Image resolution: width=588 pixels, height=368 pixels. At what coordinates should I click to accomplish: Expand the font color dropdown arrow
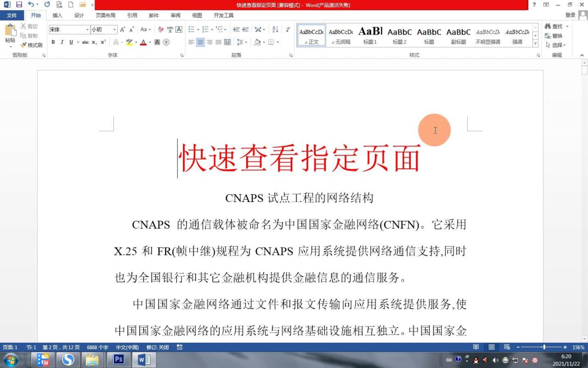[150, 42]
